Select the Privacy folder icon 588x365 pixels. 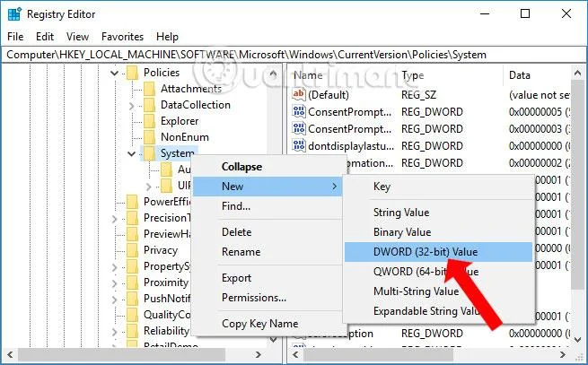tap(132, 250)
